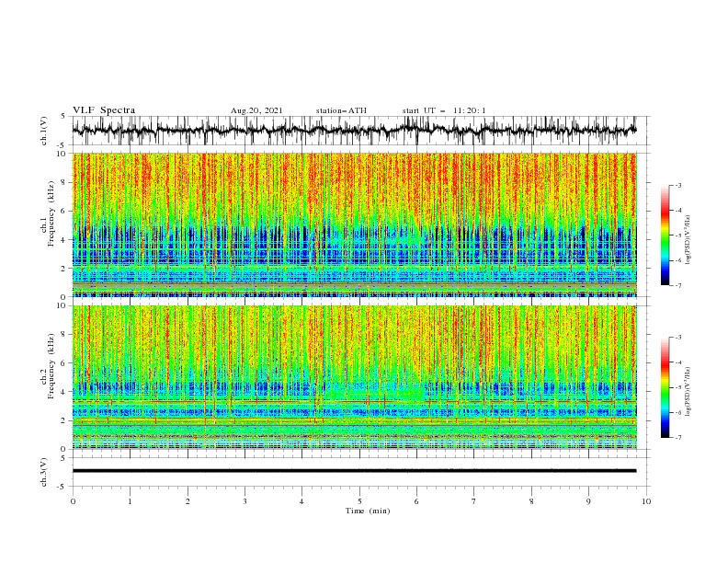Click the '-5' label on ch.1 colorbar
The height and width of the screenshot is (563, 728).
click(x=678, y=236)
